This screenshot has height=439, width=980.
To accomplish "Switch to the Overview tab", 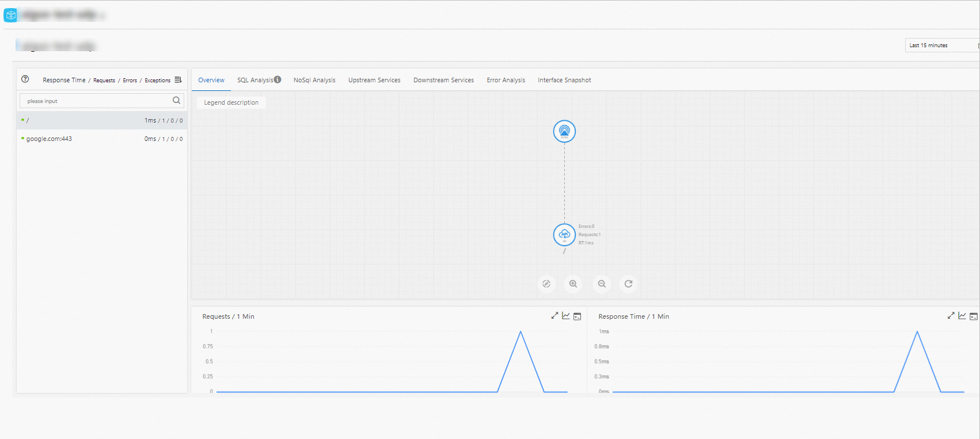I will [211, 80].
